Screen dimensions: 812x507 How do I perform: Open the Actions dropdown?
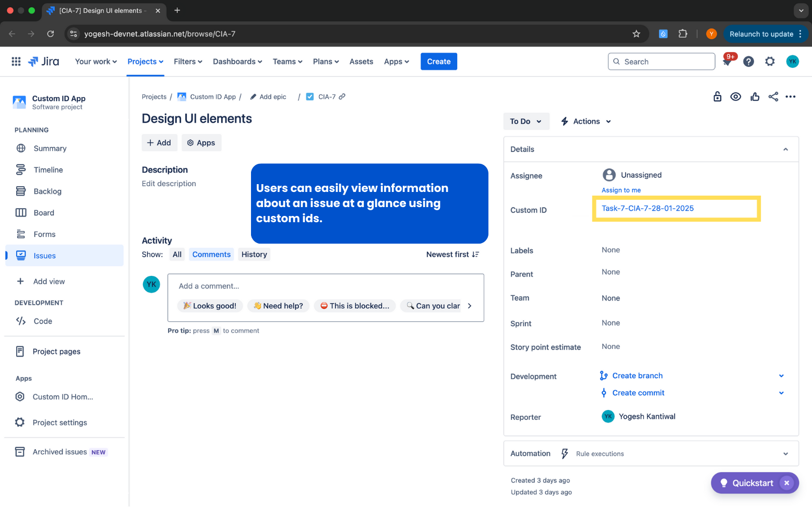pos(586,121)
